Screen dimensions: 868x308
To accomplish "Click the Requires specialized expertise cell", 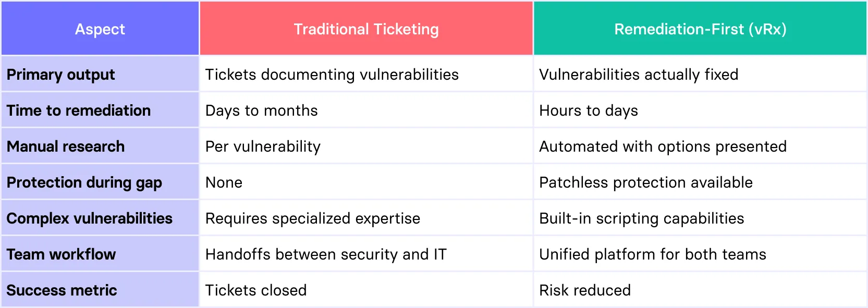I will click(366, 218).
